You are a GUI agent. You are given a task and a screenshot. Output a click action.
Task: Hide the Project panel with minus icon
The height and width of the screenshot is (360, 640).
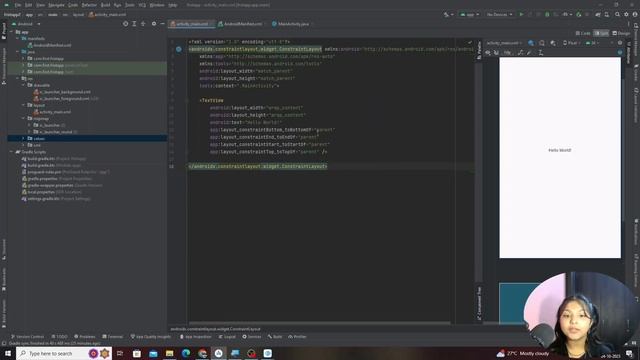[x=162, y=24]
